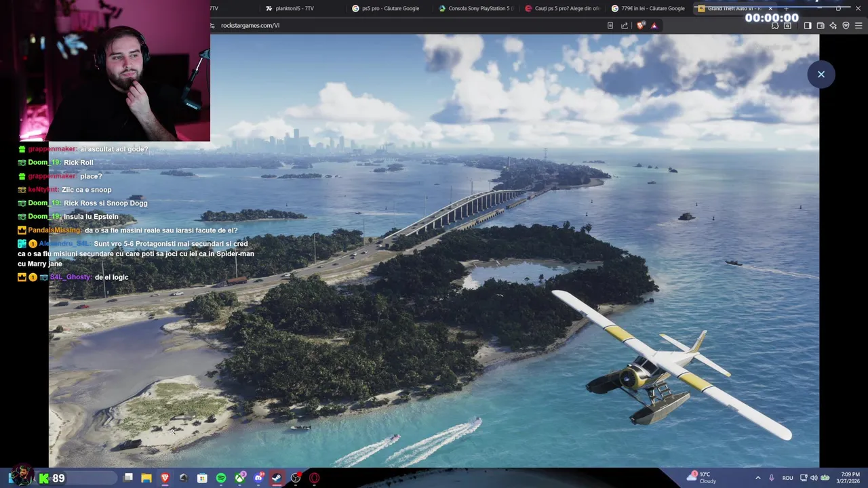The image size is (868, 488).
Task: Click chat message 'Rick Ross si Snoop Dogg'
Action: [x=105, y=203]
